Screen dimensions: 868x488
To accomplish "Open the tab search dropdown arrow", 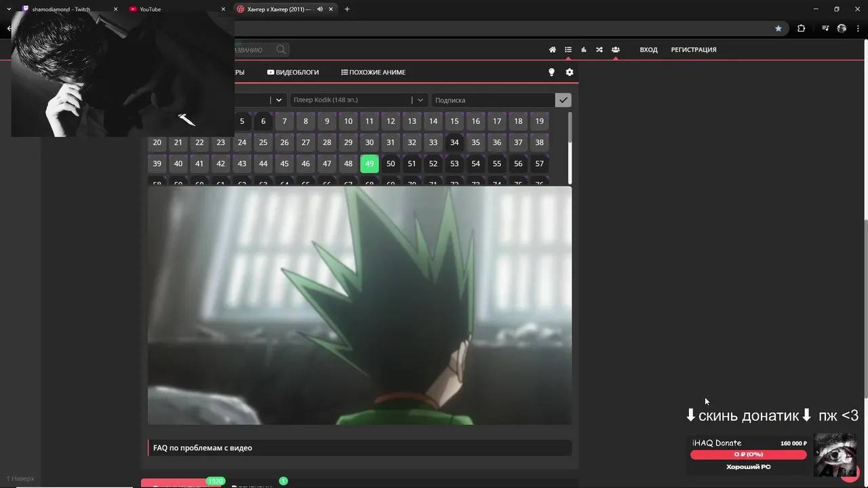I will pyautogui.click(x=9, y=9).
